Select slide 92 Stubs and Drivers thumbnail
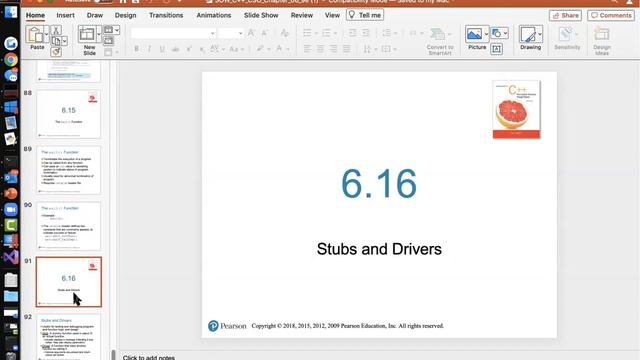The height and width of the screenshot is (360, 640). (x=69, y=337)
